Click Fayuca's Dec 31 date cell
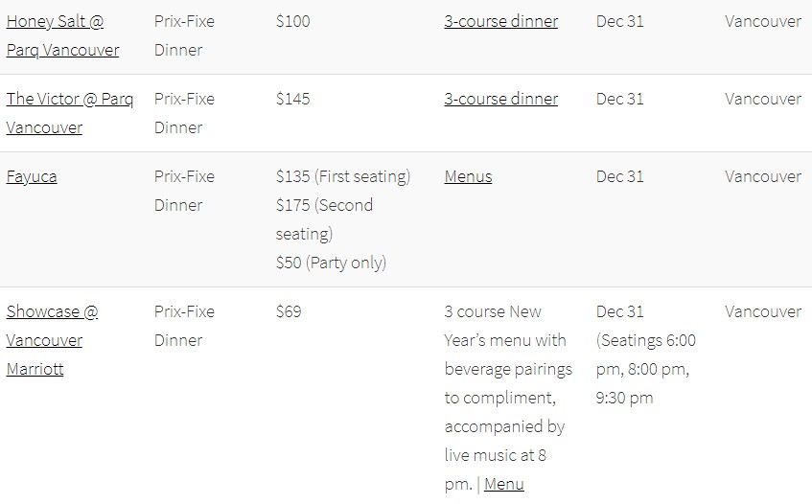This screenshot has width=812, height=504. pos(620,176)
